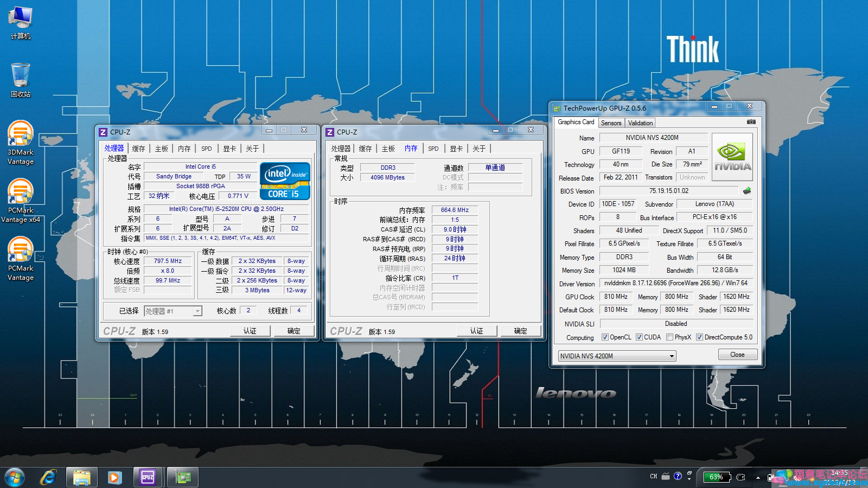Toggle the PhysX checkbox

[669, 337]
